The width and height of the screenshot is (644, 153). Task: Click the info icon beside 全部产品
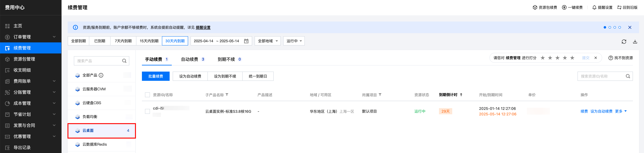[101, 75]
